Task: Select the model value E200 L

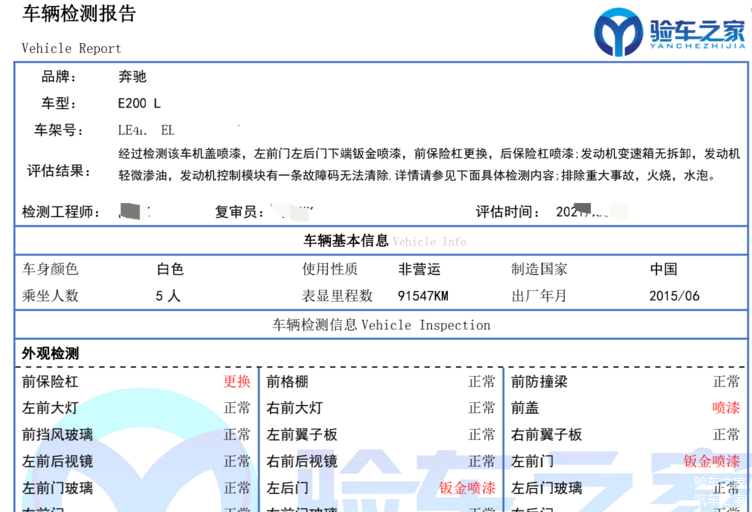Action: pos(139,103)
